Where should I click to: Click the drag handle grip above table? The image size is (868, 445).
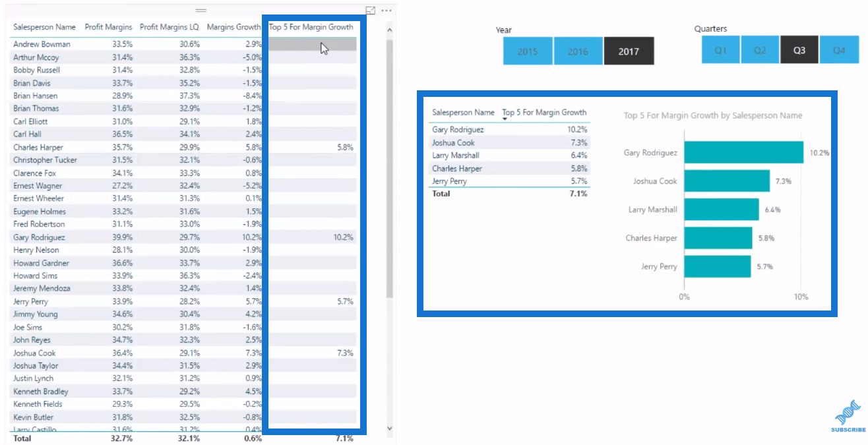point(201,11)
